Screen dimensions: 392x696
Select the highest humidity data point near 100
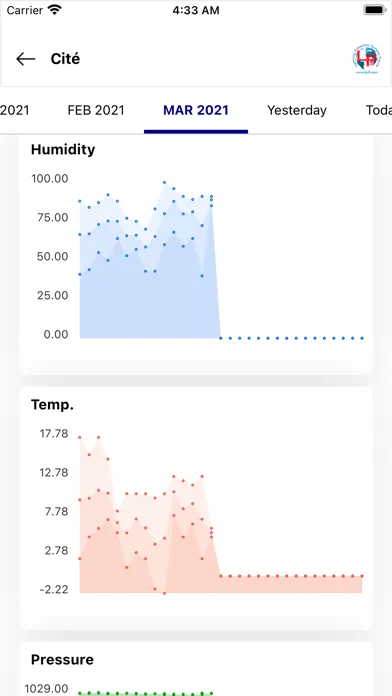164,182
